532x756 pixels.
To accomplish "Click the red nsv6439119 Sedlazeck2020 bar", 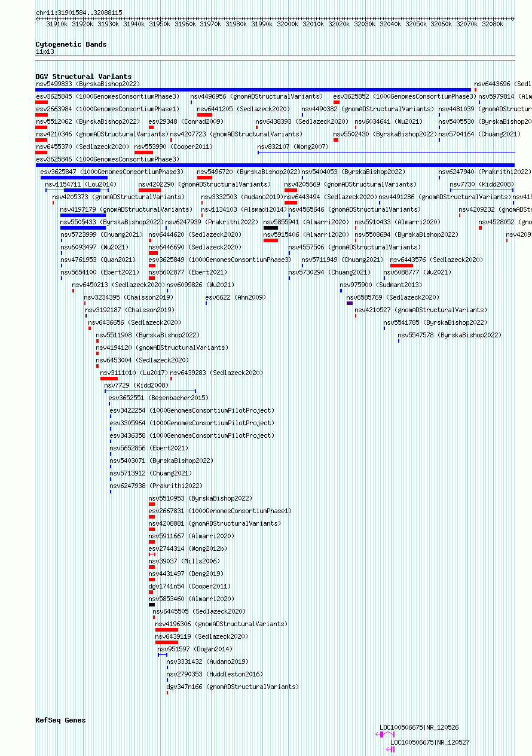I will click(166, 642).
